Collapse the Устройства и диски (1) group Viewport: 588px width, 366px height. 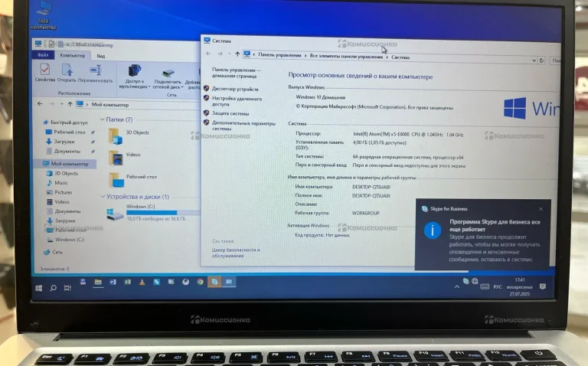[x=103, y=197]
